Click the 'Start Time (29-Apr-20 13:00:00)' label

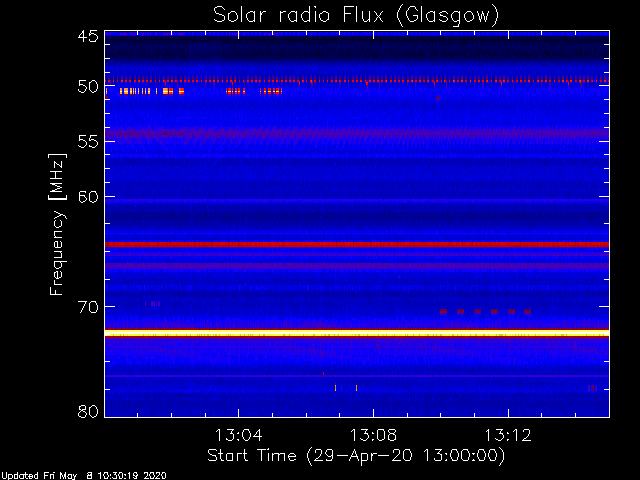click(x=356, y=456)
